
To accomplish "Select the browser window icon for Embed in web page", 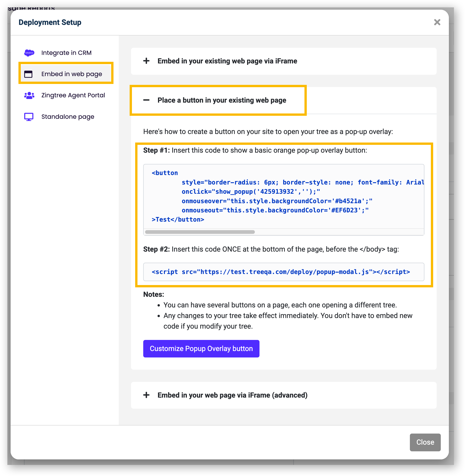I will click(29, 74).
